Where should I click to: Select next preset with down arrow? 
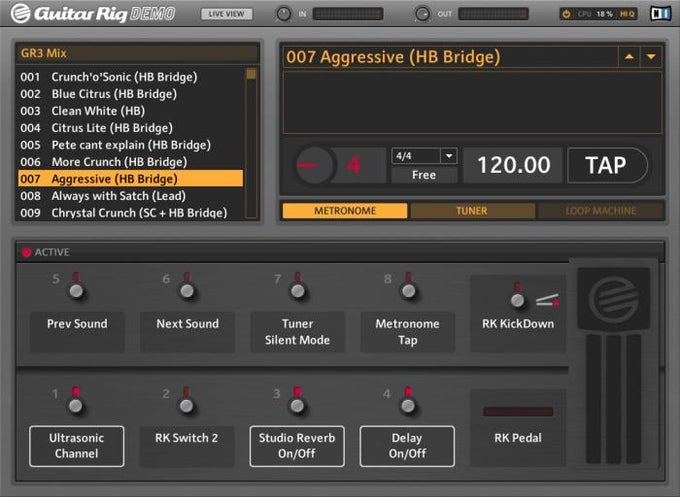tap(651, 57)
